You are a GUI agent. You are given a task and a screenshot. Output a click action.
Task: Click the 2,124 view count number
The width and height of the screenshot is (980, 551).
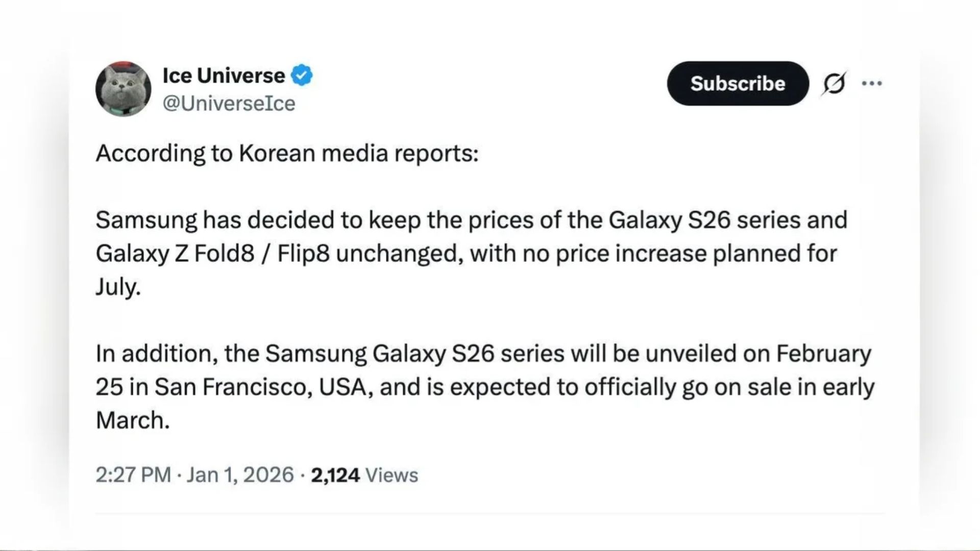[x=335, y=475]
